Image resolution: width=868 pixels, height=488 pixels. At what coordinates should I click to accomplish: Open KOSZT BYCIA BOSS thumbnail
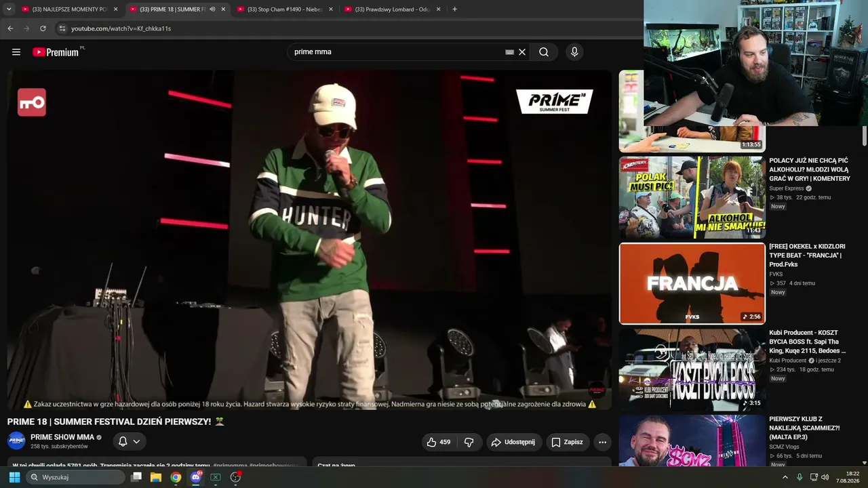pos(692,369)
